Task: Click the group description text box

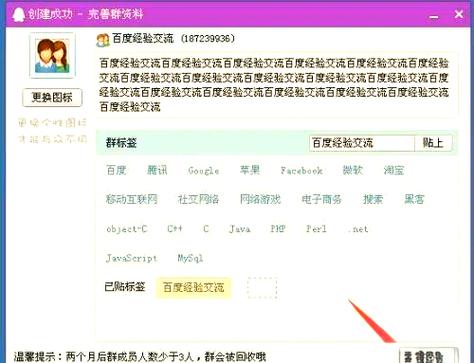Action: click(x=277, y=85)
